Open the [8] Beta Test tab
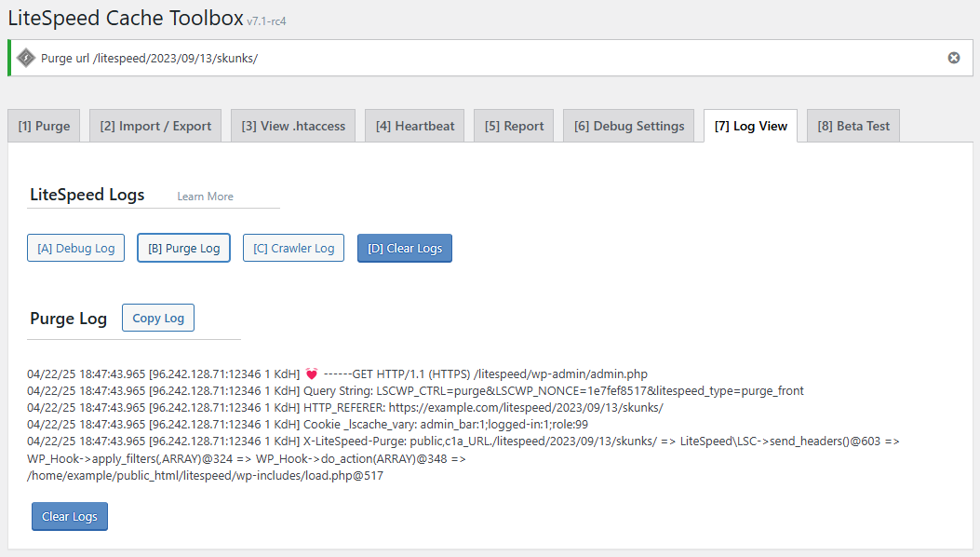This screenshot has height=557, width=980. 853,126
